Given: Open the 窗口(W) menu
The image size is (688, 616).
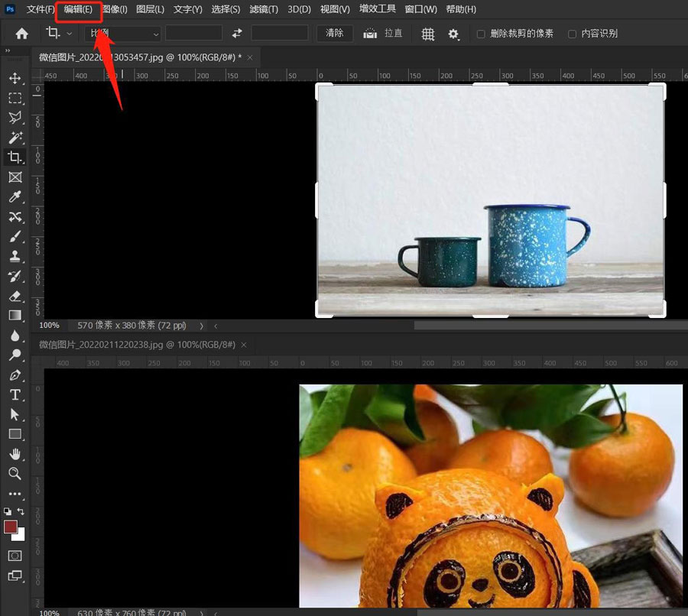Looking at the screenshot, I should click(x=420, y=9).
